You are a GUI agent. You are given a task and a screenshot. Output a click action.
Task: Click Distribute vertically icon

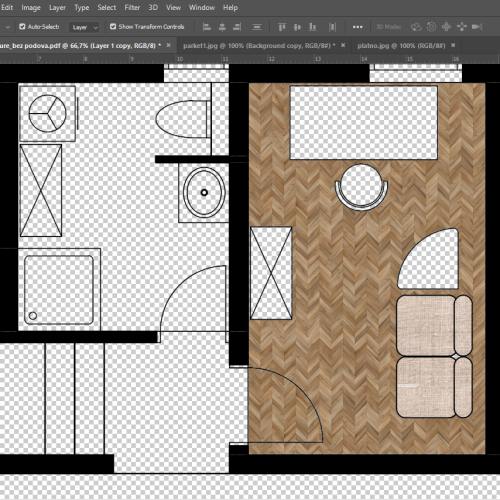[x=257, y=27]
